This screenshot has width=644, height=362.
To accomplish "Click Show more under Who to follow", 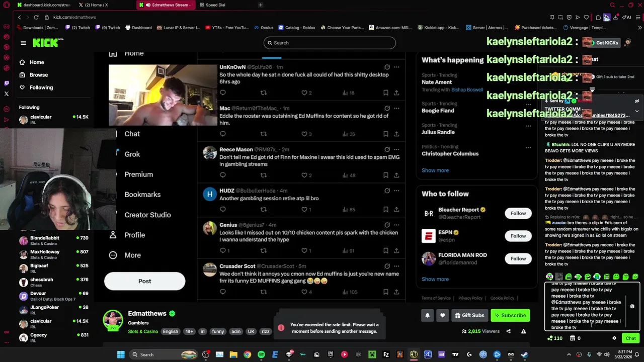I will pos(435,279).
